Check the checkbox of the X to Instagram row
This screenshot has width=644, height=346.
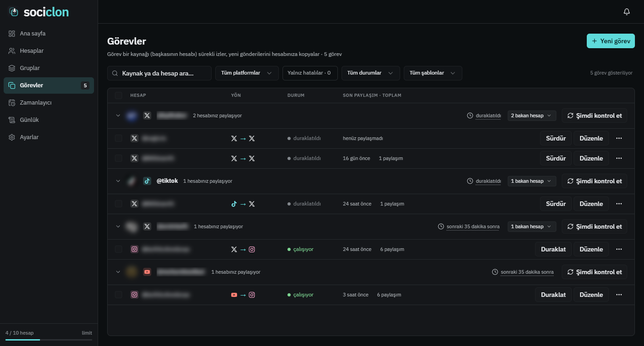119,249
